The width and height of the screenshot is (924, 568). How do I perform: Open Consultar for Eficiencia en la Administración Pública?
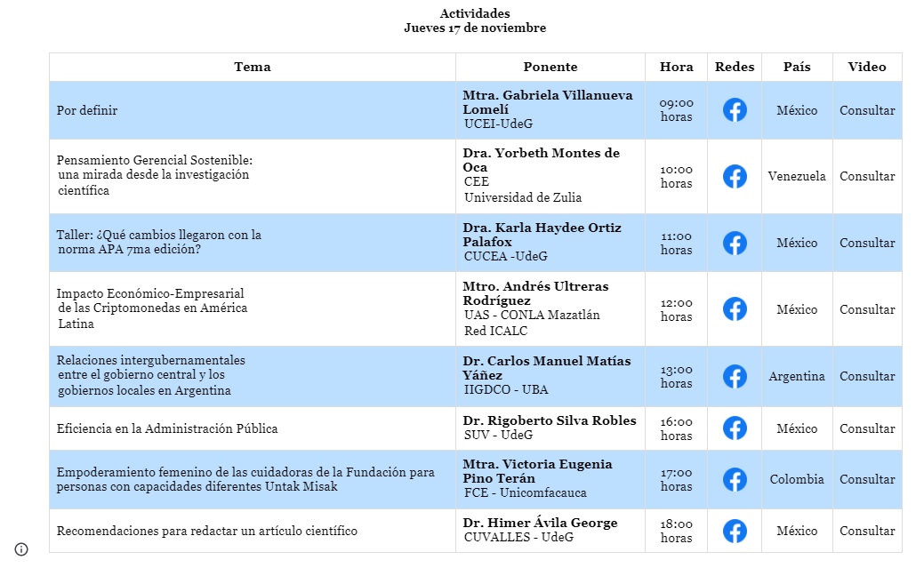coord(867,428)
